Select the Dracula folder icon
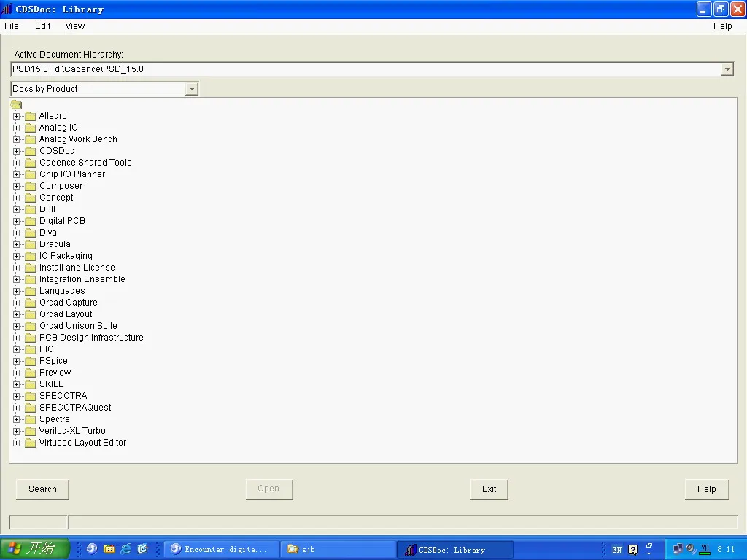The image size is (747, 560). pyautogui.click(x=31, y=244)
